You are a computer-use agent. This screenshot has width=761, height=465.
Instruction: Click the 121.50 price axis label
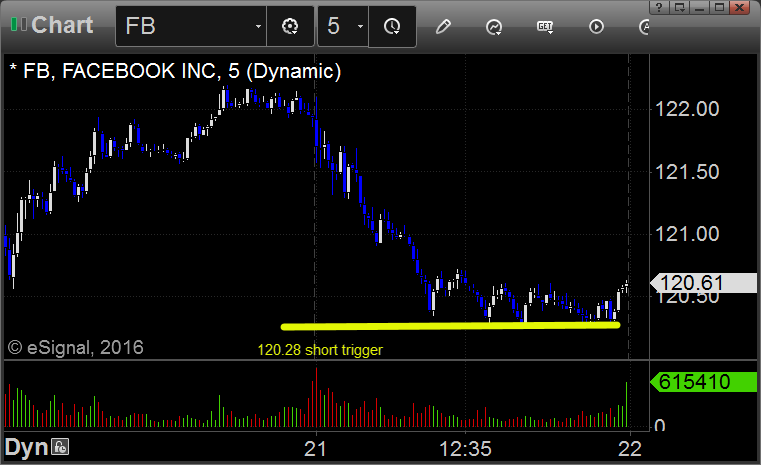[687, 172]
